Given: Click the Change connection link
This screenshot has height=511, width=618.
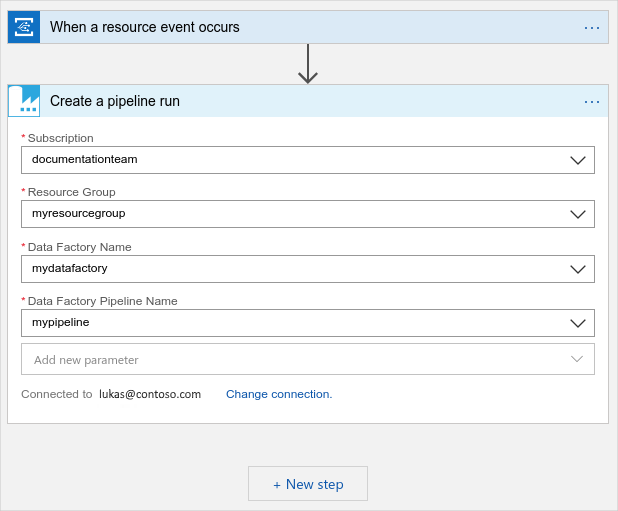Looking at the screenshot, I should (279, 394).
